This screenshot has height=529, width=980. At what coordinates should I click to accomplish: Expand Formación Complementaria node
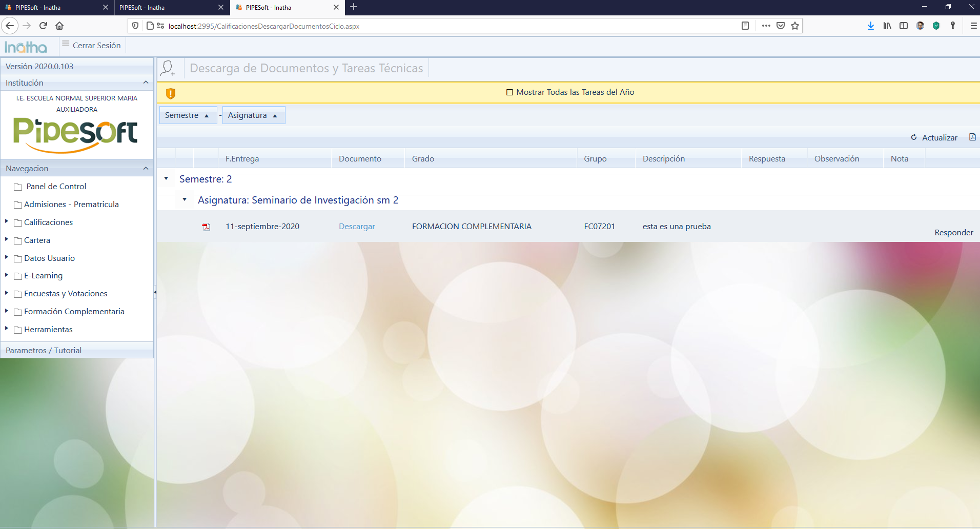7,311
